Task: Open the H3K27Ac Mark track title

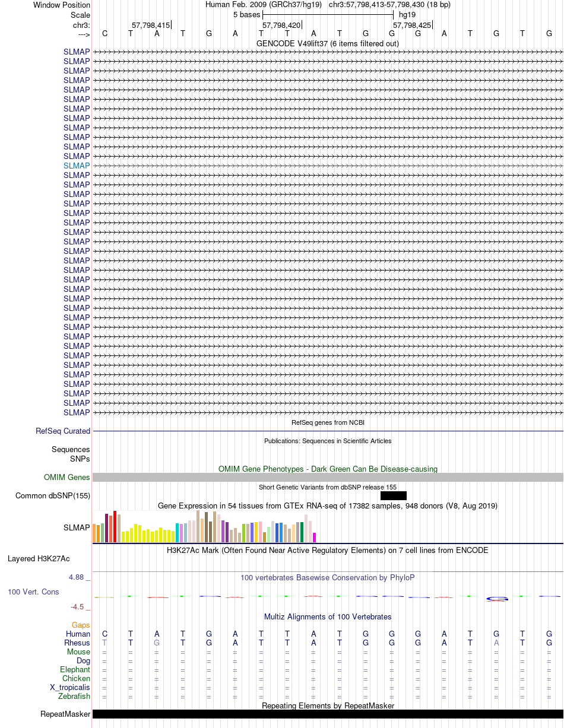Action: coord(328,550)
